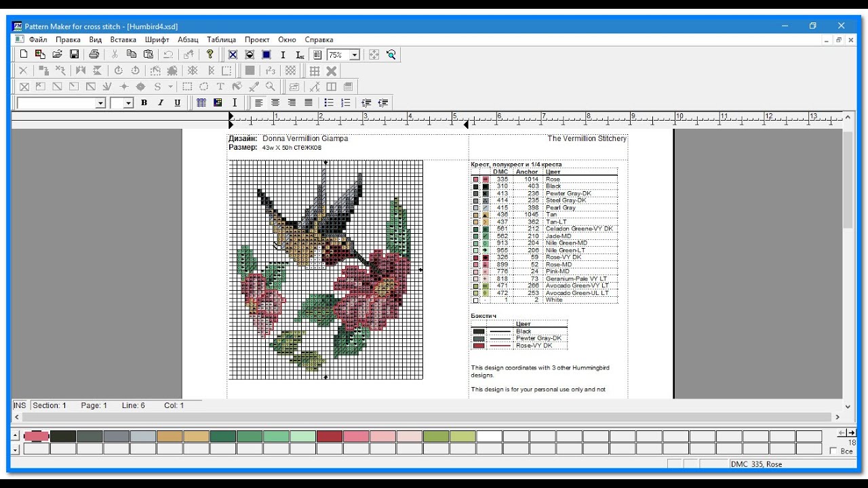868x488 pixels.
Task: Create a new pattern file
Action: coord(24,54)
